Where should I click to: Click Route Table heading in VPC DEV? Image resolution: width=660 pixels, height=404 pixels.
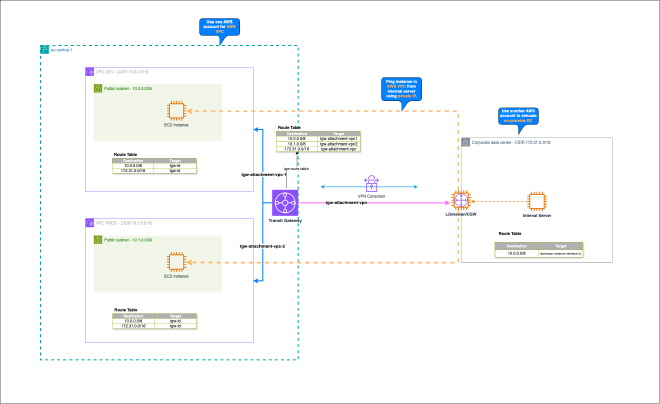[x=125, y=155]
